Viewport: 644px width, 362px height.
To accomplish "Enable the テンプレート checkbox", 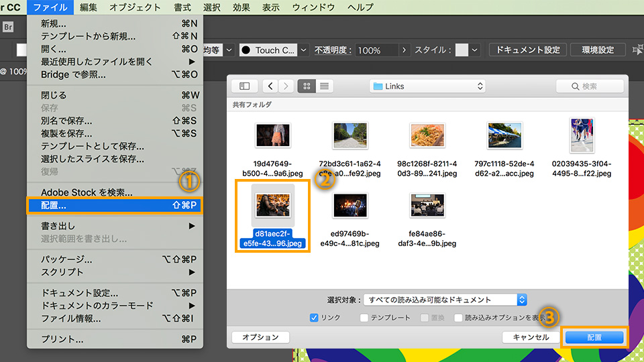I will [364, 318].
